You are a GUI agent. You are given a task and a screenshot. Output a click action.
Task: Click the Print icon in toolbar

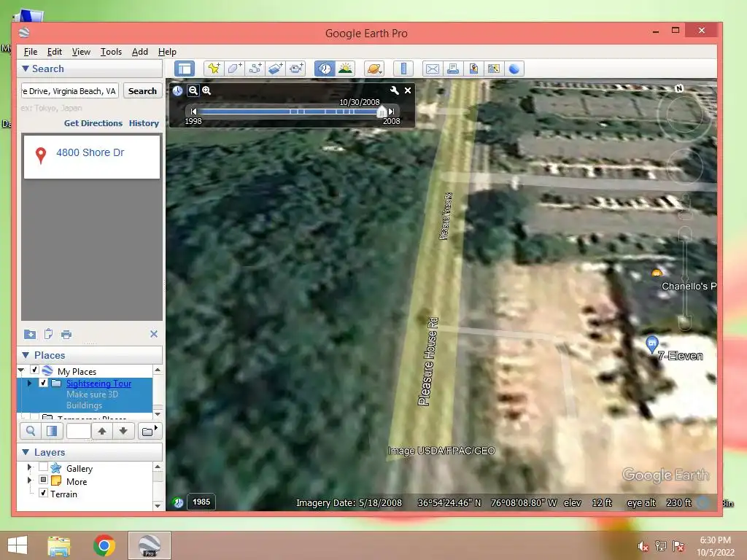click(x=452, y=69)
